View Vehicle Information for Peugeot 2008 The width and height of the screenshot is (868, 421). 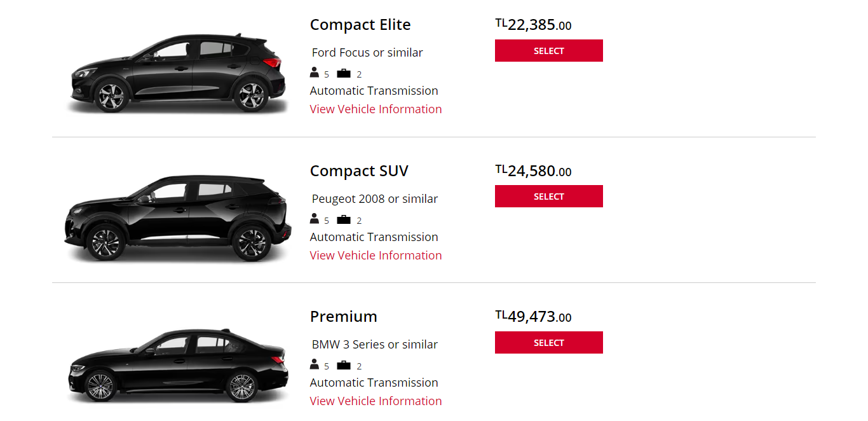click(376, 256)
